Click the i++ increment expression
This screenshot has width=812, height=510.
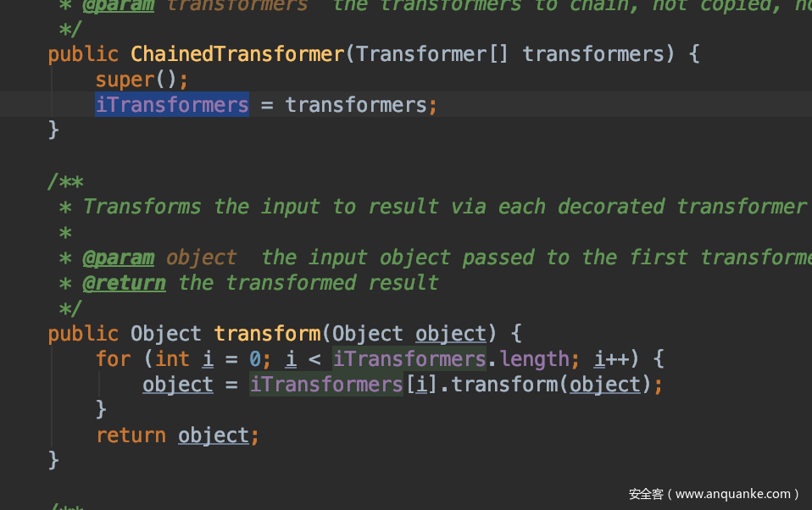tap(610, 359)
